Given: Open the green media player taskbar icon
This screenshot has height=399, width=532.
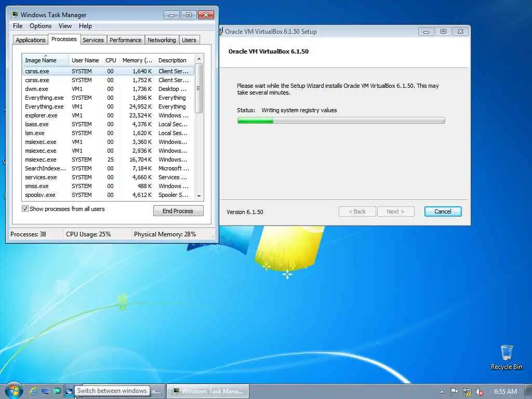Looking at the screenshot, I should pyautogui.click(x=57, y=391).
